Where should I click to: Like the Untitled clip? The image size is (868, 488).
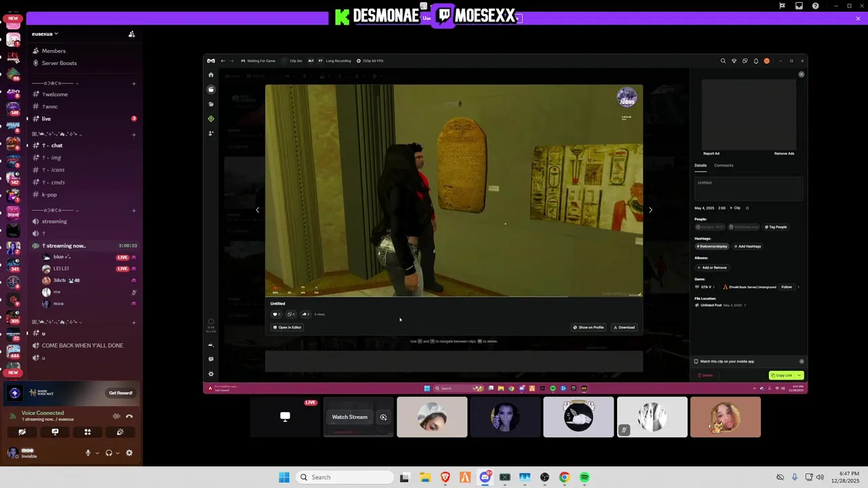coord(276,314)
